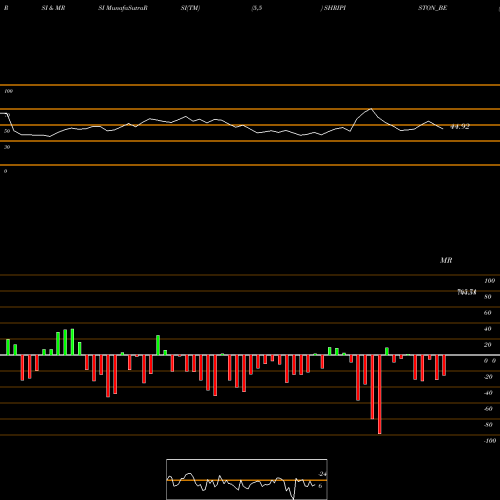Click the 44.92 RSI value label

(x=460, y=127)
